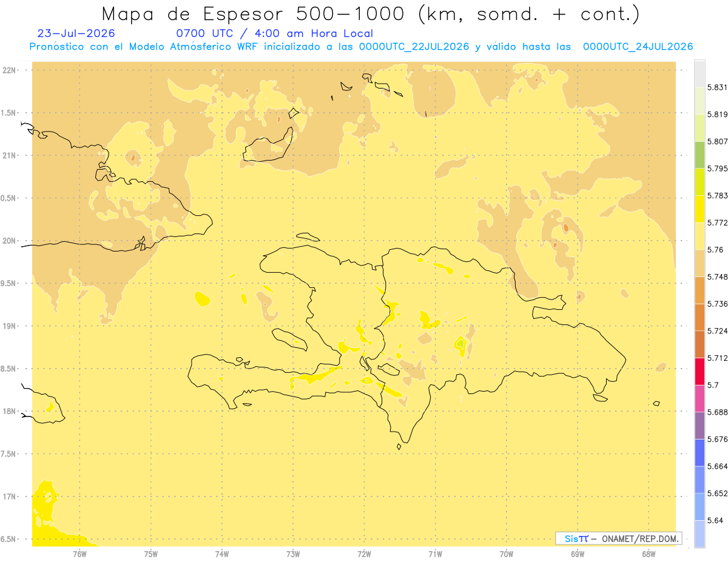Click latitude axis label '17N'

[x=9, y=497]
